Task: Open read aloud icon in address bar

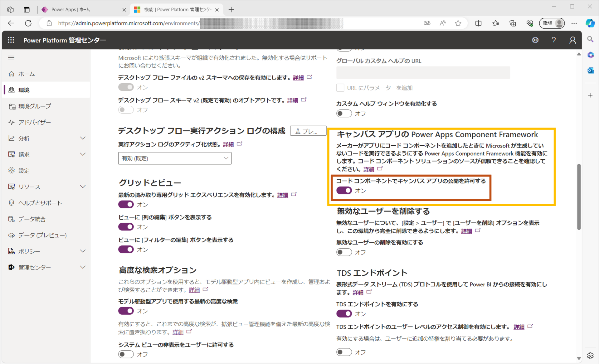Action: pos(443,23)
